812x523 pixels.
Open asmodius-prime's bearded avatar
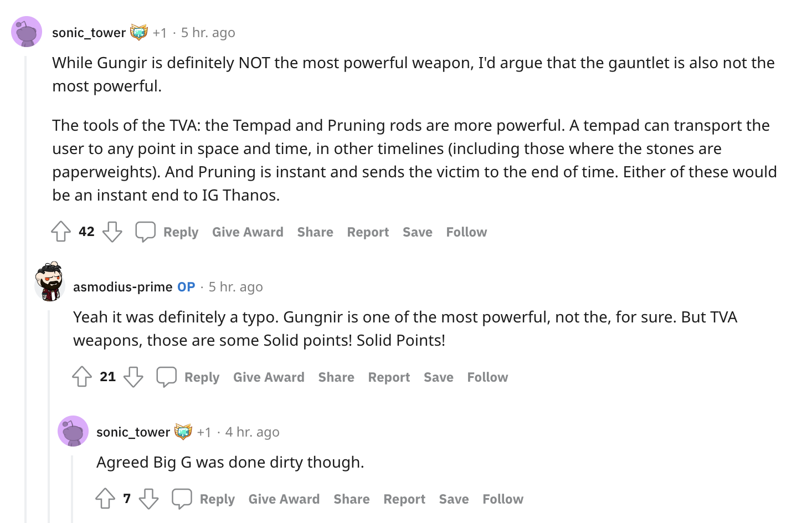(50, 281)
